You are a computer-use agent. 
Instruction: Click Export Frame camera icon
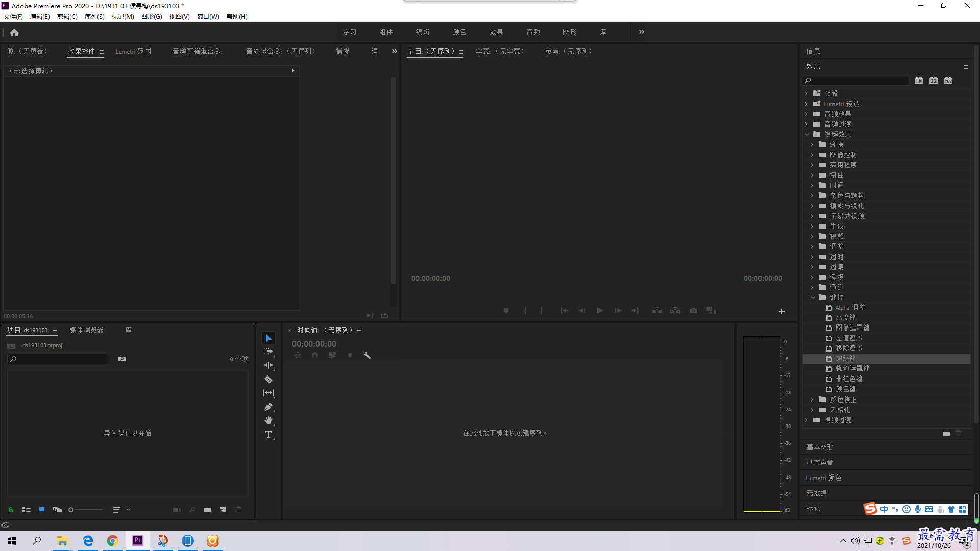click(x=693, y=310)
